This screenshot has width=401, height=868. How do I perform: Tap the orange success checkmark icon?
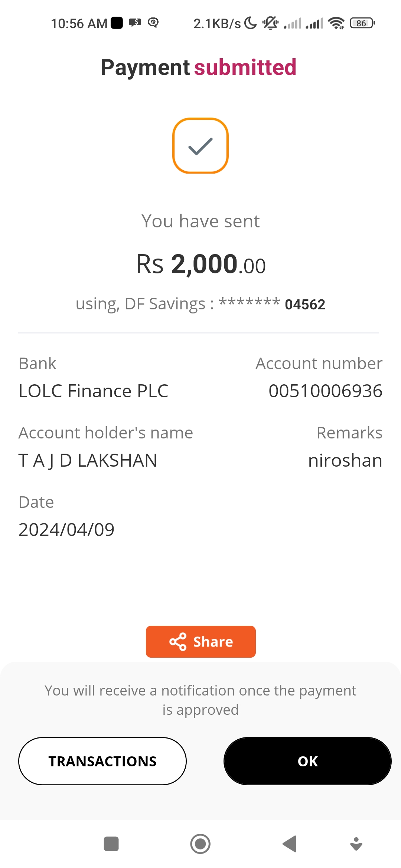point(200,146)
